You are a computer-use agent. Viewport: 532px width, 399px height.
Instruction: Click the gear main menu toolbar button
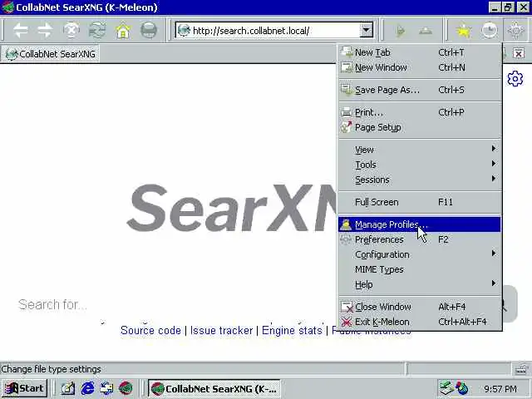[x=515, y=31]
